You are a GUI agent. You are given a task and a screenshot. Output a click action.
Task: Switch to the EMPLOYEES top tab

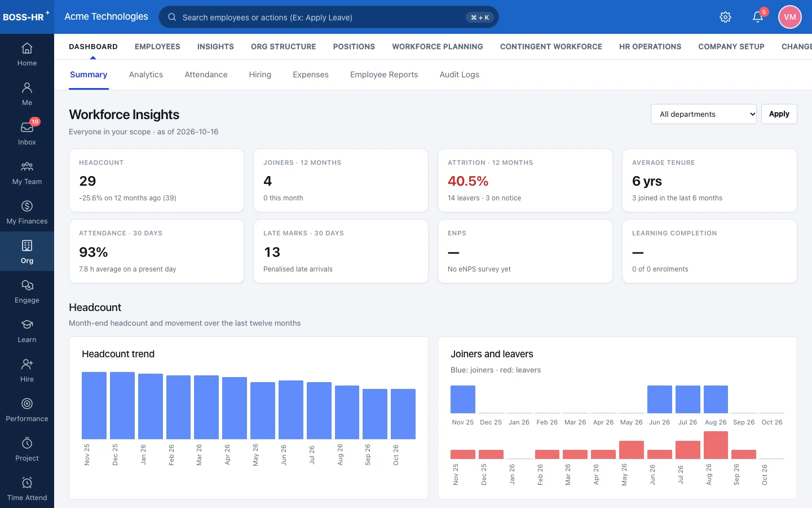157,47
